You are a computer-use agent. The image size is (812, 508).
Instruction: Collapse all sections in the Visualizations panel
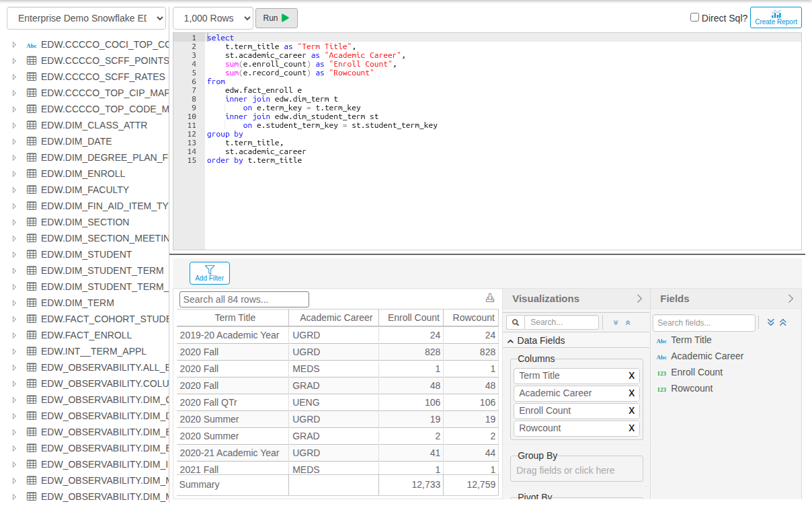(628, 323)
